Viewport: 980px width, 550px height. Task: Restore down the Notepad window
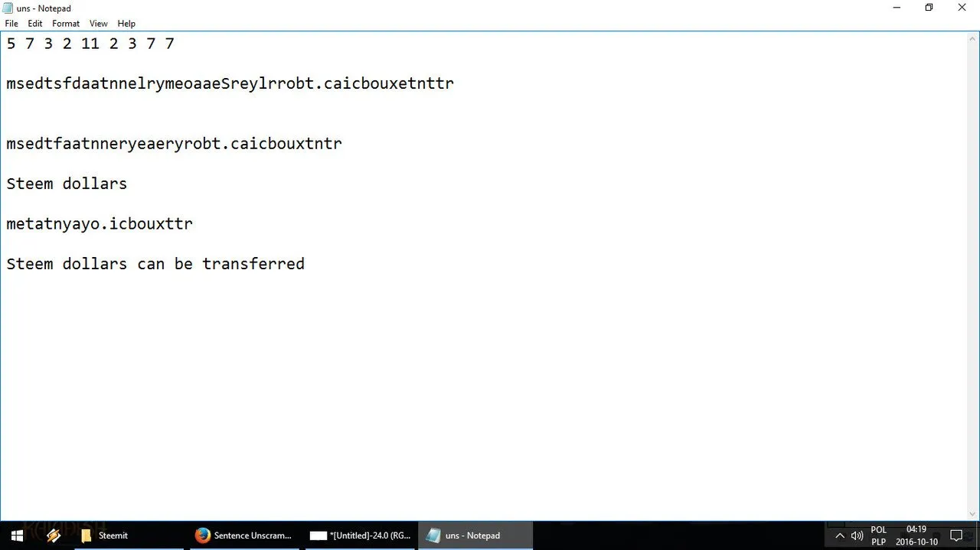929,8
